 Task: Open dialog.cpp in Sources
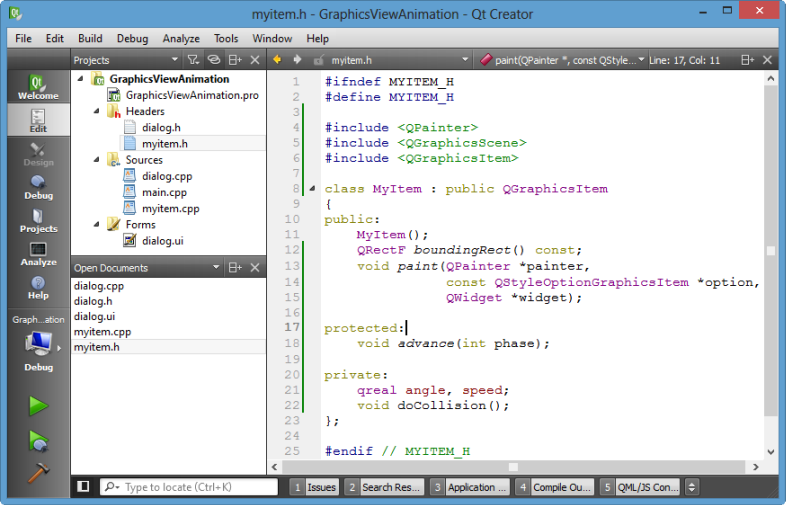[167, 176]
